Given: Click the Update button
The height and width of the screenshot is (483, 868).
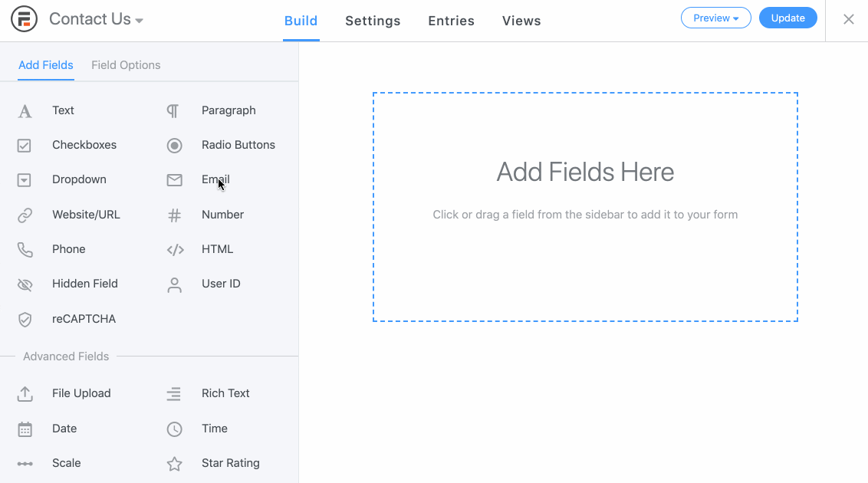Looking at the screenshot, I should (x=788, y=17).
